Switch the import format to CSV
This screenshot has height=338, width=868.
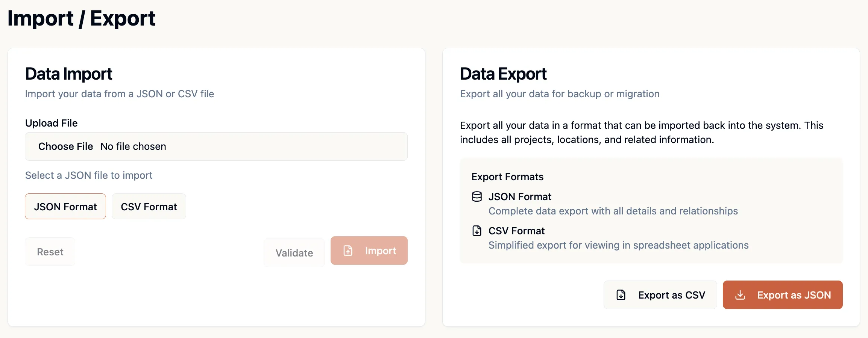pyautogui.click(x=149, y=206)
